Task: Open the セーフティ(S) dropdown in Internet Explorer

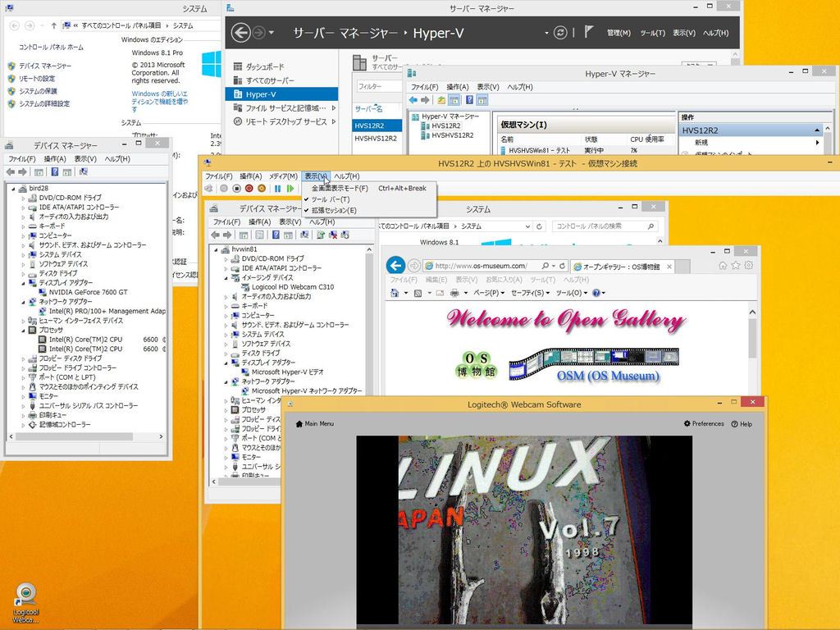Action: click(530, 293)
